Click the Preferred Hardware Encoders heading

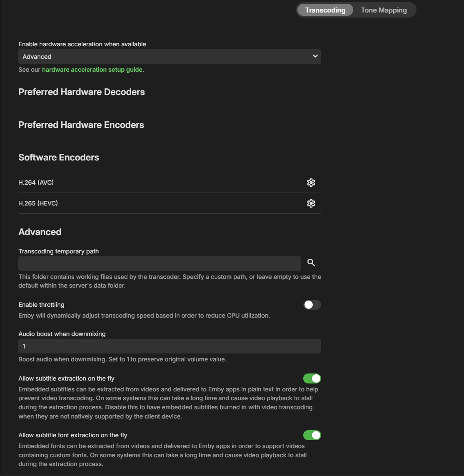[x=81, y=125]
